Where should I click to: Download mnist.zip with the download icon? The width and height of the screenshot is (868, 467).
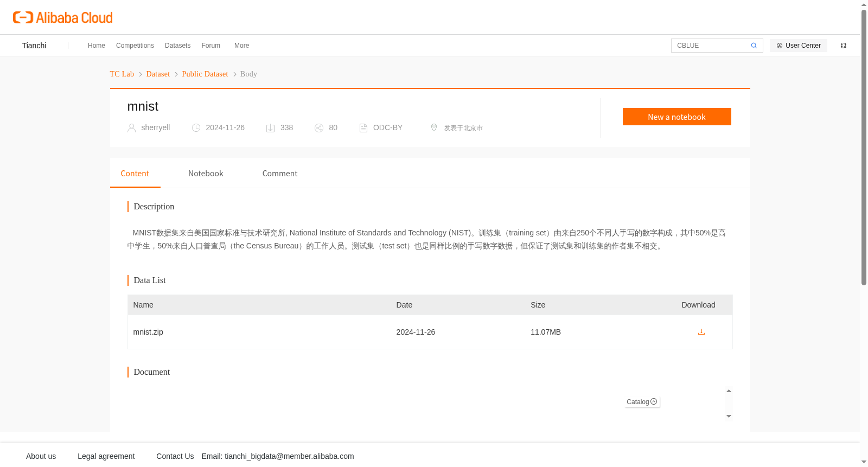click(701, 332)
